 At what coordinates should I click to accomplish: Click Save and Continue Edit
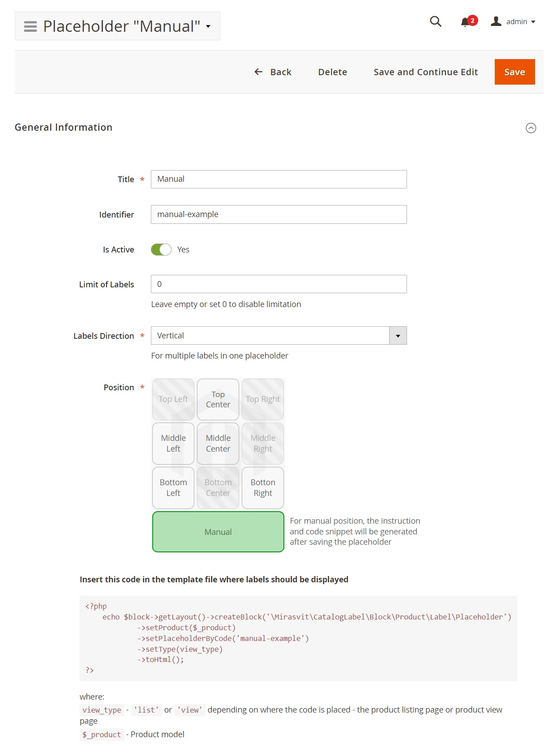[425, 72]
